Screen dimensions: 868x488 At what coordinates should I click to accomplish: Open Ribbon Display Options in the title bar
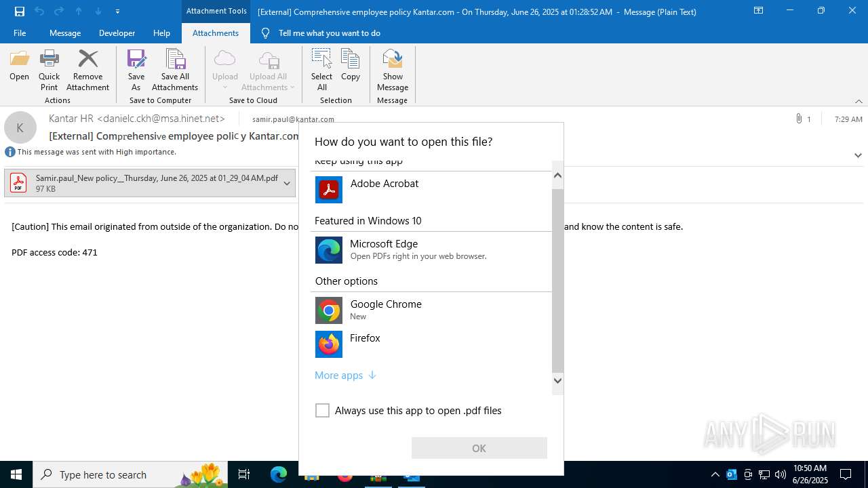pos(759,11)
